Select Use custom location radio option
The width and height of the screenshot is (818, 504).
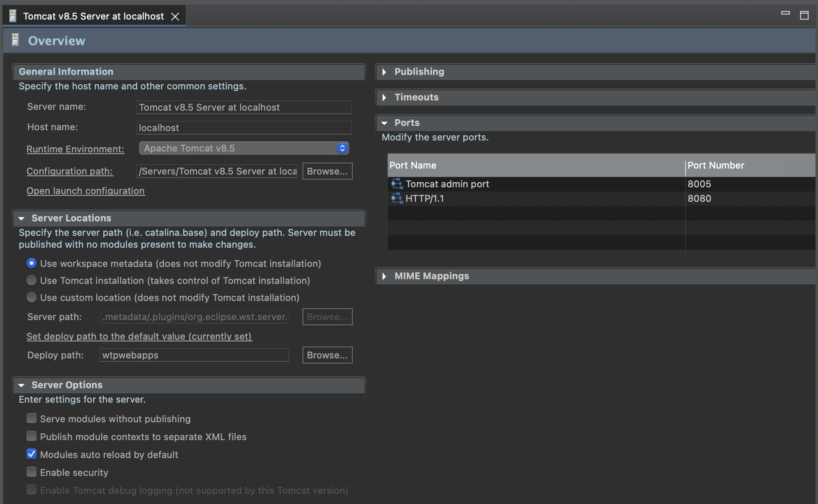(x=32, y=298)
